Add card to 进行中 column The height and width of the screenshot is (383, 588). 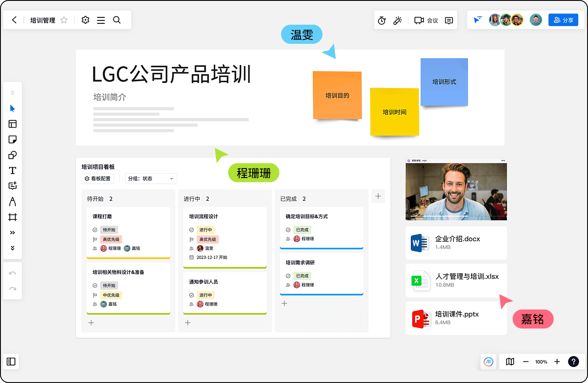pyautogui.click(x=188, y=323)
